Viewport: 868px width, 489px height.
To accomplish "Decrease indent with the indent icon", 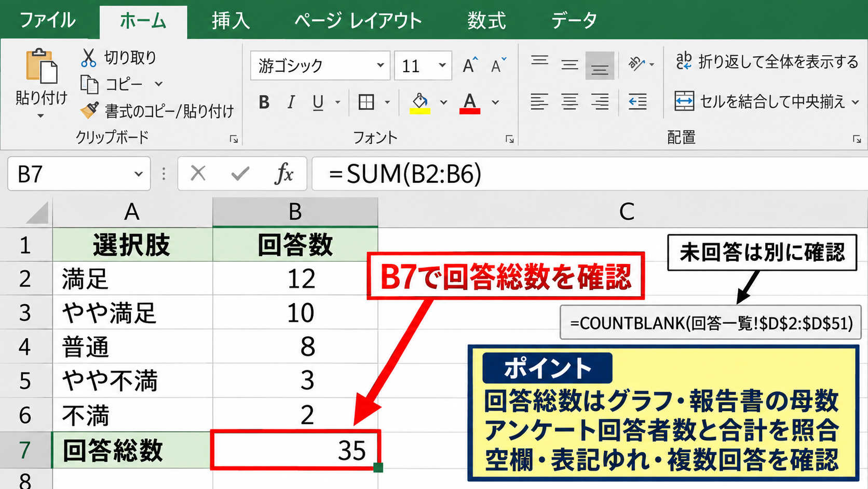I will [638, 101].
